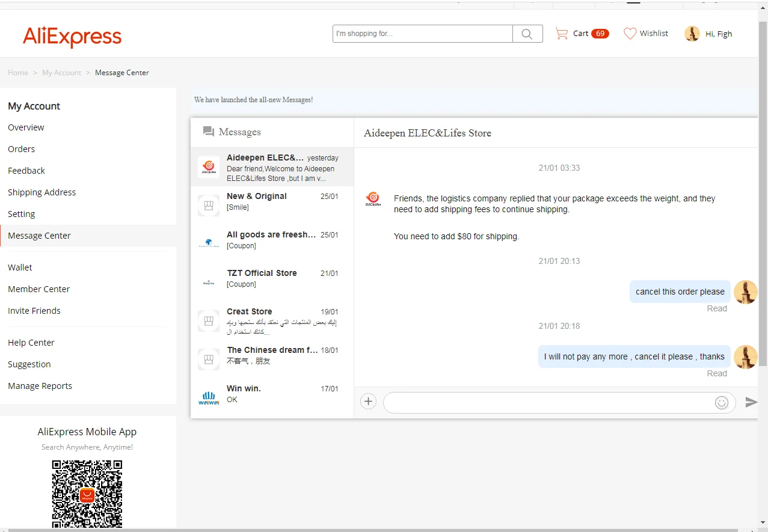
Task: Click the plus attachment button
Action: (368, 402)
